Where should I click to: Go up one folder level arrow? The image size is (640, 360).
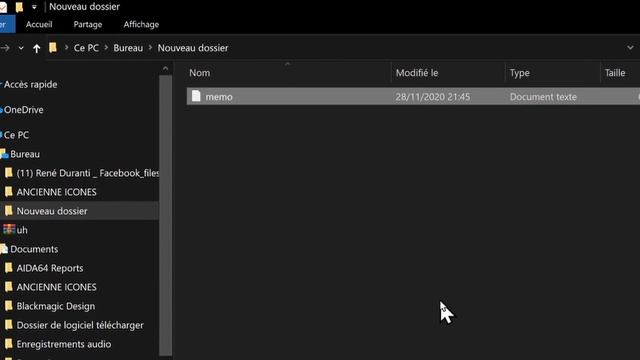[x=36, y=48]
